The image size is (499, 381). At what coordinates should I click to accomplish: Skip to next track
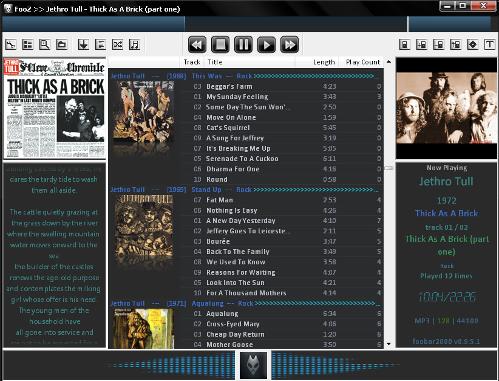click(x=289, y=45)
